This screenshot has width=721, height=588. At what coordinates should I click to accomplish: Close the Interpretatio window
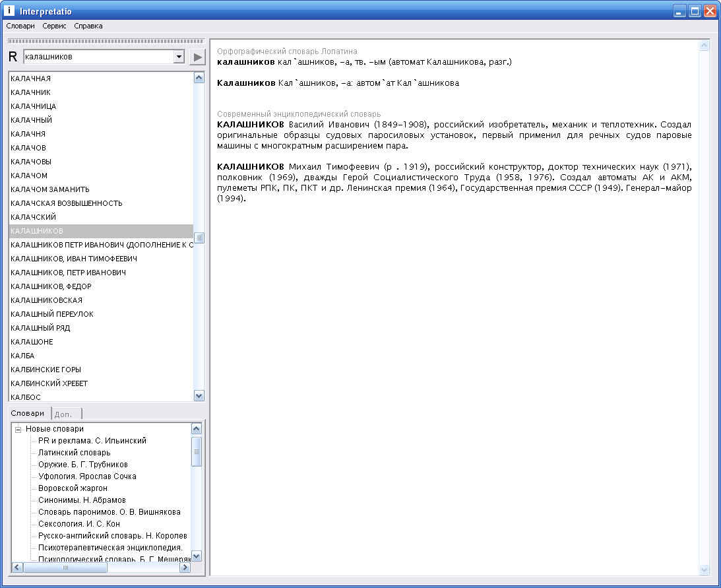(710, 11)
